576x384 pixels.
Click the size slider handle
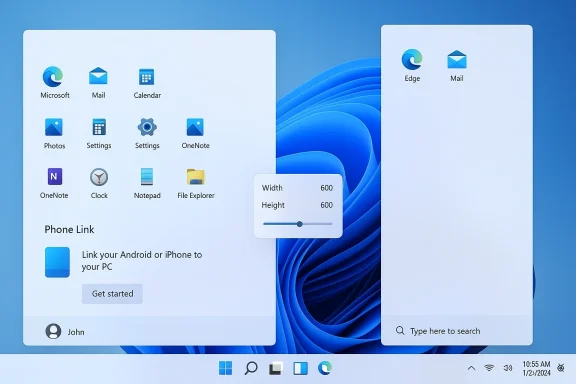coord(299,224)
